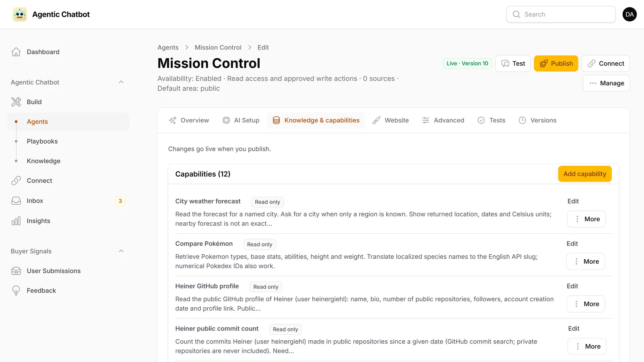Open More menu for Heiner GitHub profile

pyautogui.click(x=586, y=304)
